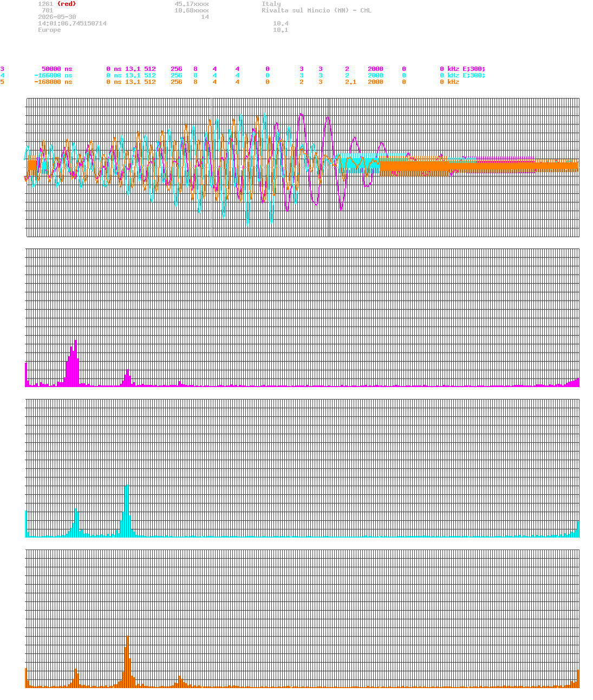Click the red "(red)" station label
Viewport: 593px width, 700px height.
point(67,4)
